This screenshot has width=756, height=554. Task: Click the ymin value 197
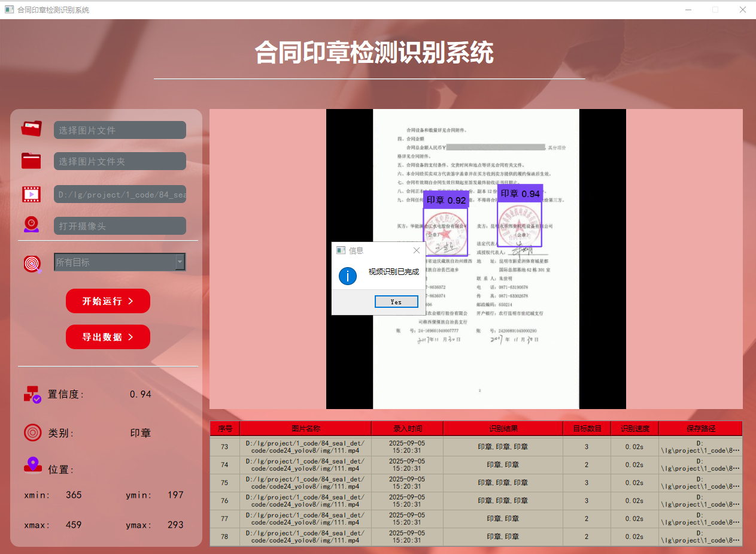point(175,495)
